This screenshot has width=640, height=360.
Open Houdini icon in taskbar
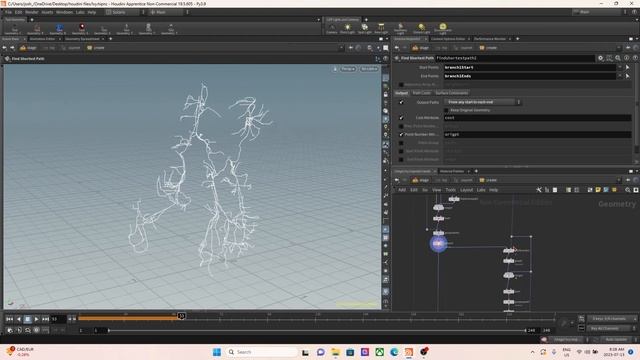point(409,352)
